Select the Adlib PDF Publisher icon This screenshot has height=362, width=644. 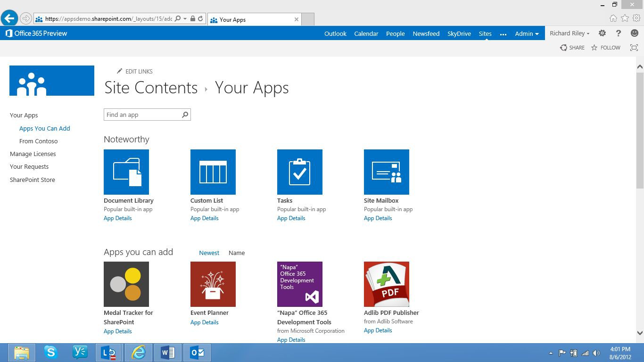click(387, 284)
